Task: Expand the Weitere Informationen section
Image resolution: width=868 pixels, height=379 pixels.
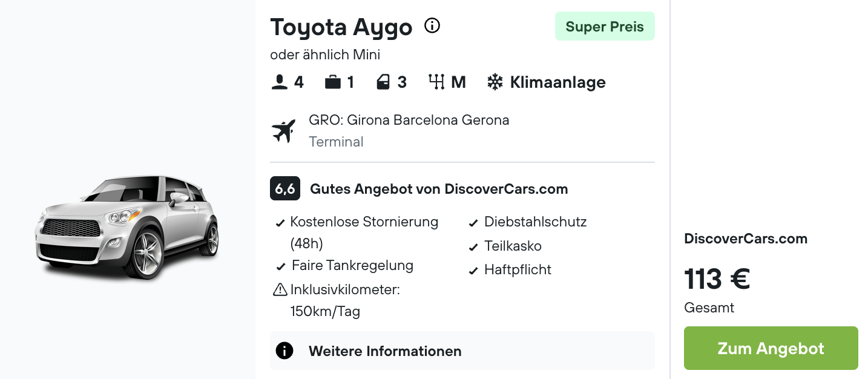Action: [x=462, y=351]
